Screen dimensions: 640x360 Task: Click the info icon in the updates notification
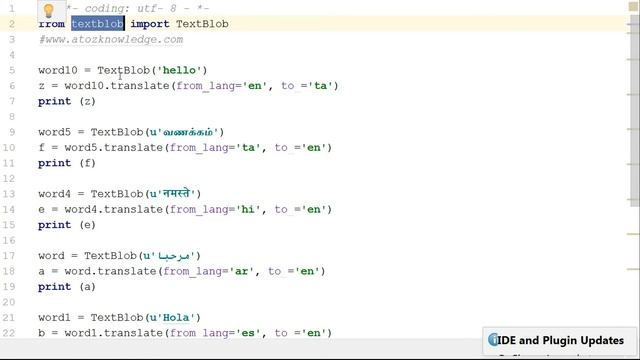pyautogui.click(x=493, y=340)
